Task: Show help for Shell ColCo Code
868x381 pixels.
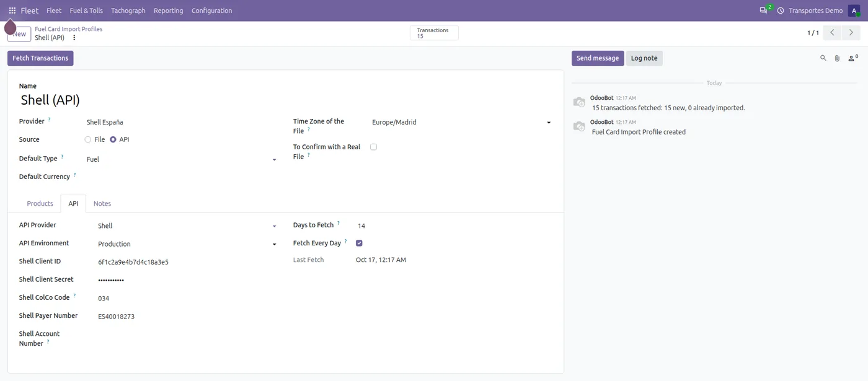Action: point(74,296)
